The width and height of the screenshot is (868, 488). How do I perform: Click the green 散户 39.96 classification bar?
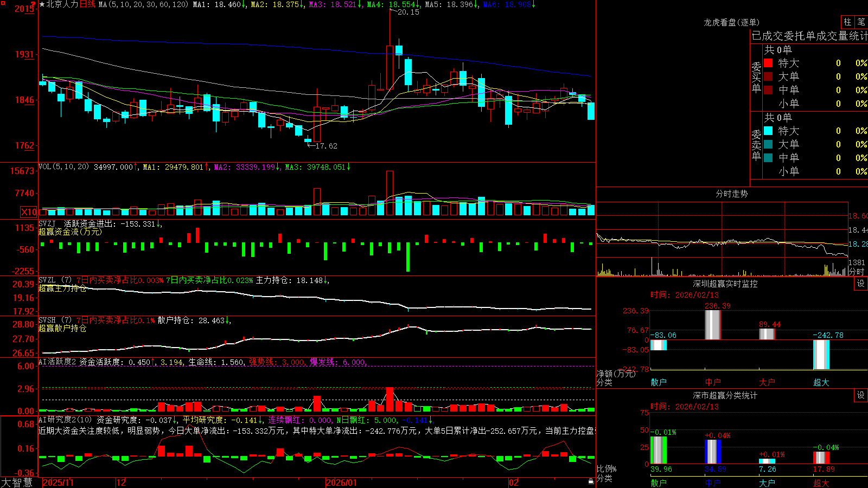tap(659, 450)
